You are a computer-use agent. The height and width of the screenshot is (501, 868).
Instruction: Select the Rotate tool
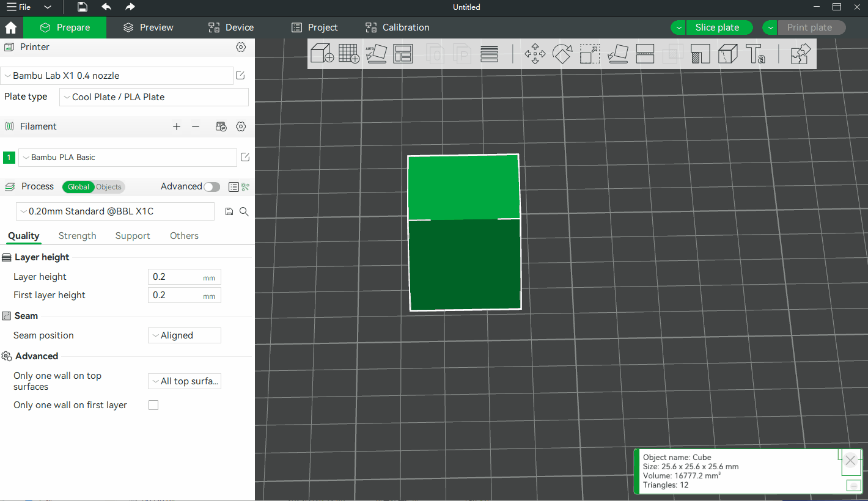(x=562, y=54)
